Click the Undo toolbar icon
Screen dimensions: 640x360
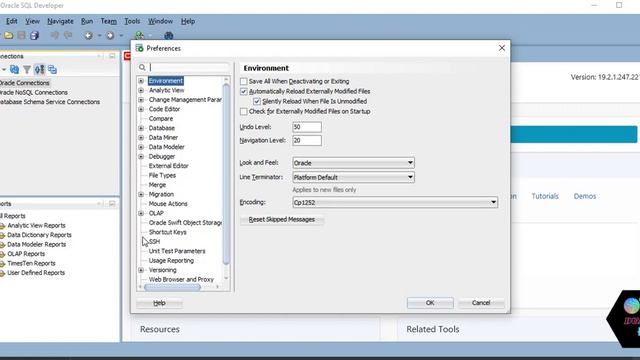pyautogui.click(x=54, y=36)
